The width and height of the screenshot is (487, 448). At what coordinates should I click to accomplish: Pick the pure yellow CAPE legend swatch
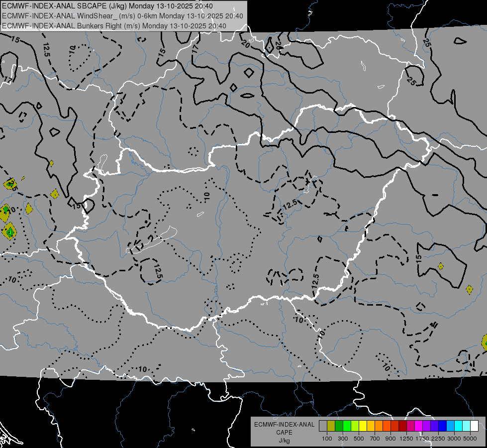(x=363, y=426)
